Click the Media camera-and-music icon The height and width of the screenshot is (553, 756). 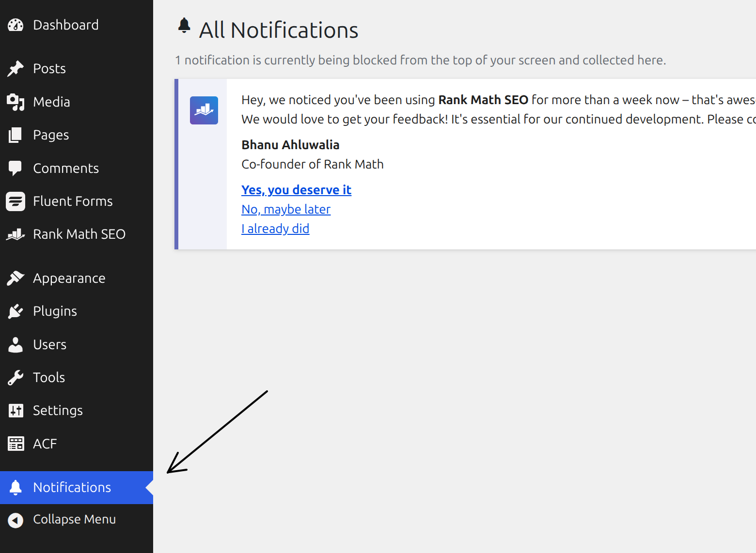16,102
